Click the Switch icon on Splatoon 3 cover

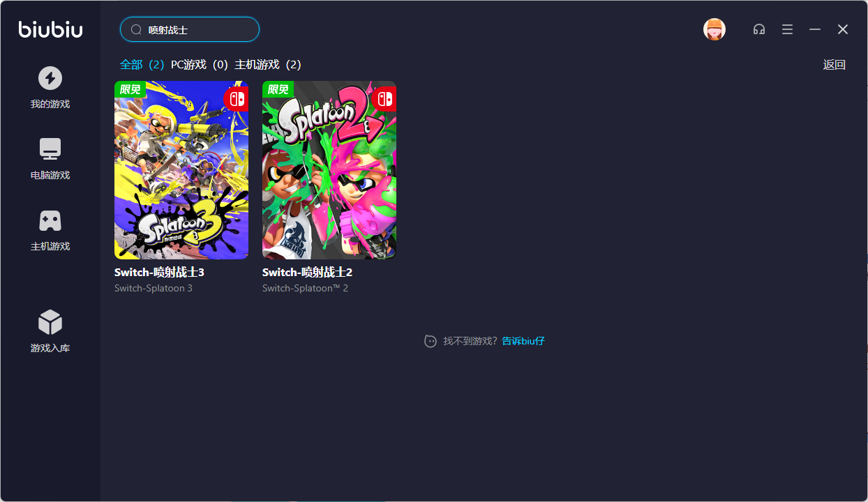(x=237, y=99)
